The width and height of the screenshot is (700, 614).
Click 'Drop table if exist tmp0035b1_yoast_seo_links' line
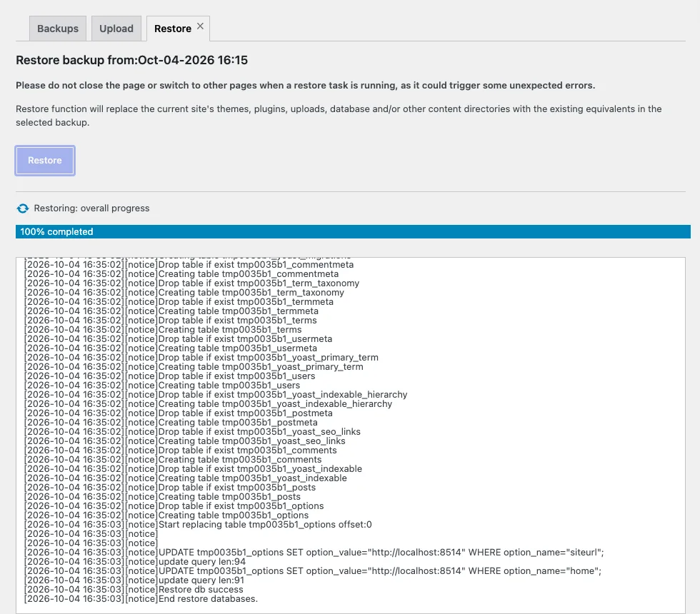coord(192,431)
